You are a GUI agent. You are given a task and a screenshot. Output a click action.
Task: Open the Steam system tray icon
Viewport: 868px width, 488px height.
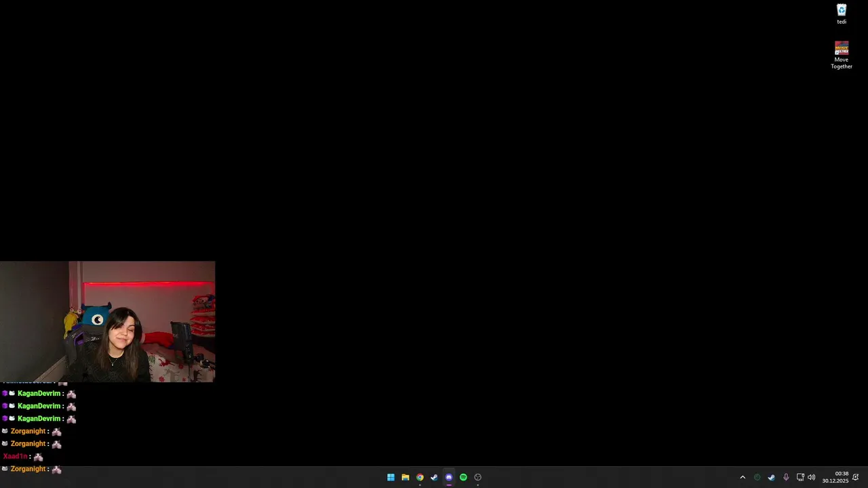(772, 477)
